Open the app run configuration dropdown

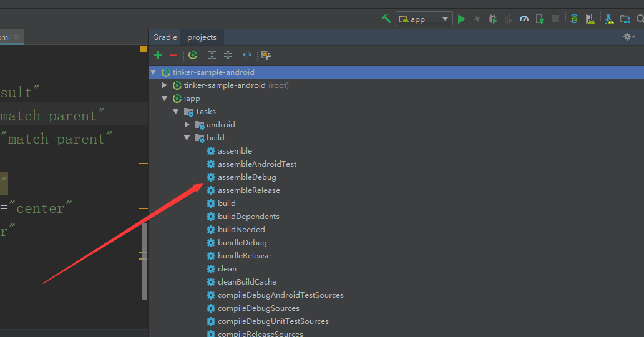424,19
